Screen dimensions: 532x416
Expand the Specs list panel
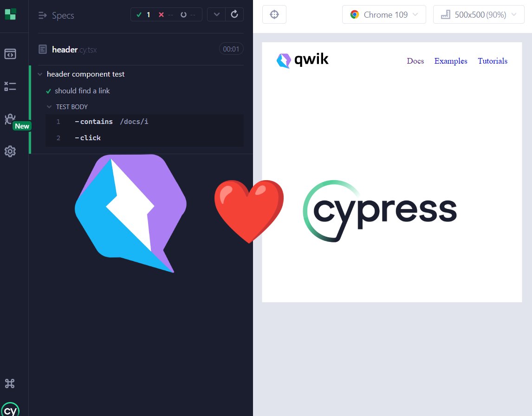point(56,15)
